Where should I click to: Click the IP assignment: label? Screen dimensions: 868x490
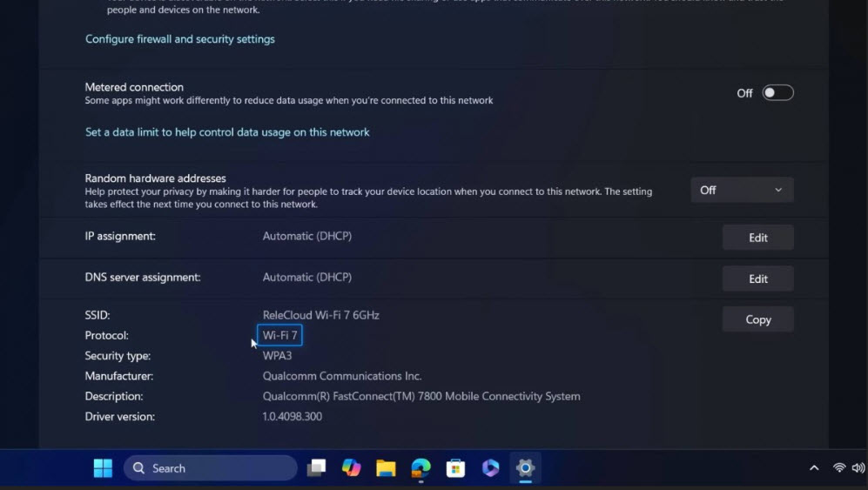click(119, 236)
